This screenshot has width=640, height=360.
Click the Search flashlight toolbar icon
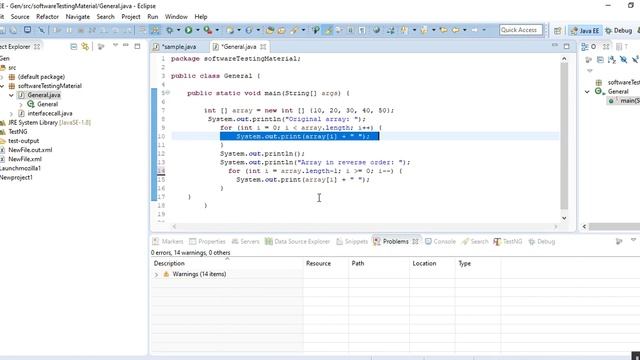pyautogui.click(x=293, y=30)
